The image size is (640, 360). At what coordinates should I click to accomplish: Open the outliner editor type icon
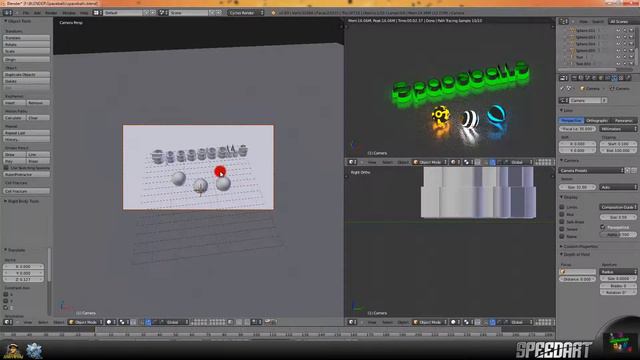click(564, 21)
